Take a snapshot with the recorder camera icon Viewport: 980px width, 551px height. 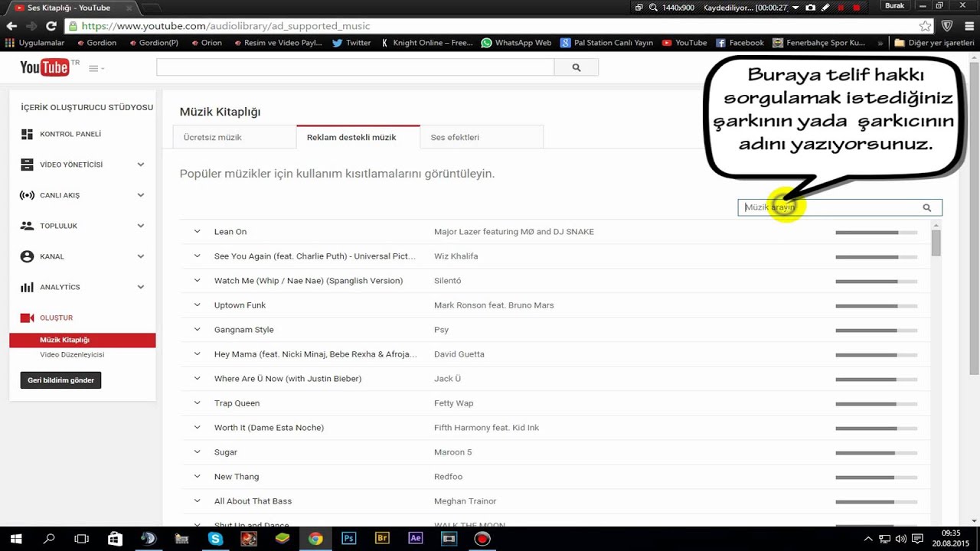(x=810, y=7)
